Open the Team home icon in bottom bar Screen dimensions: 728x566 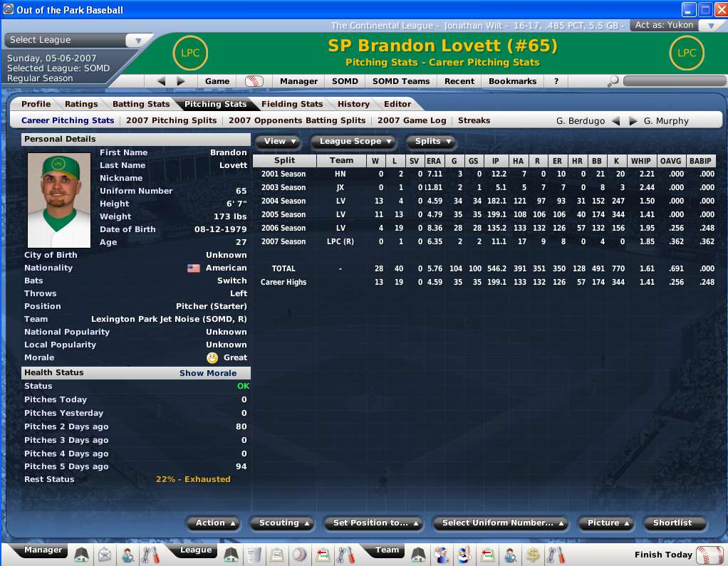tap(418, 555)
